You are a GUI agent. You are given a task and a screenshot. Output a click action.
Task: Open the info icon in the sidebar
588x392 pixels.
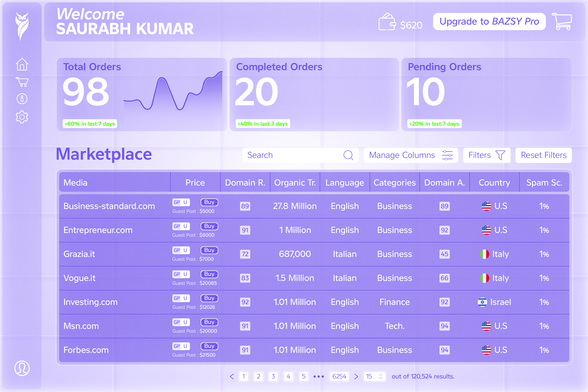(22, 99)
